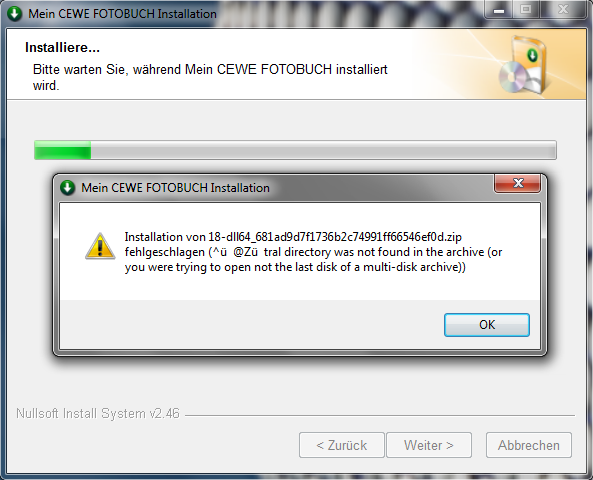Click the 'fehlgeschlagen' error message line
The image size is (593, 480).
coord(314,252)
